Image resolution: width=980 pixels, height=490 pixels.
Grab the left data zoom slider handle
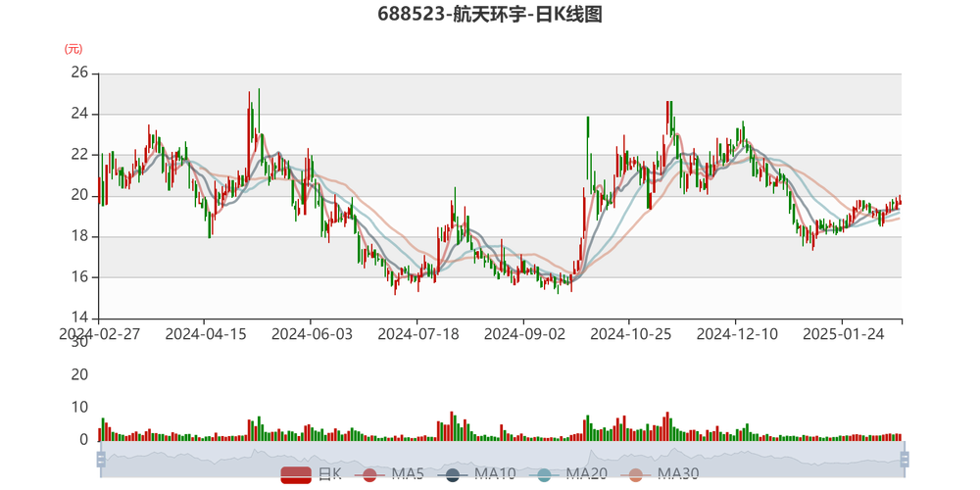click(x=101, y=460)
